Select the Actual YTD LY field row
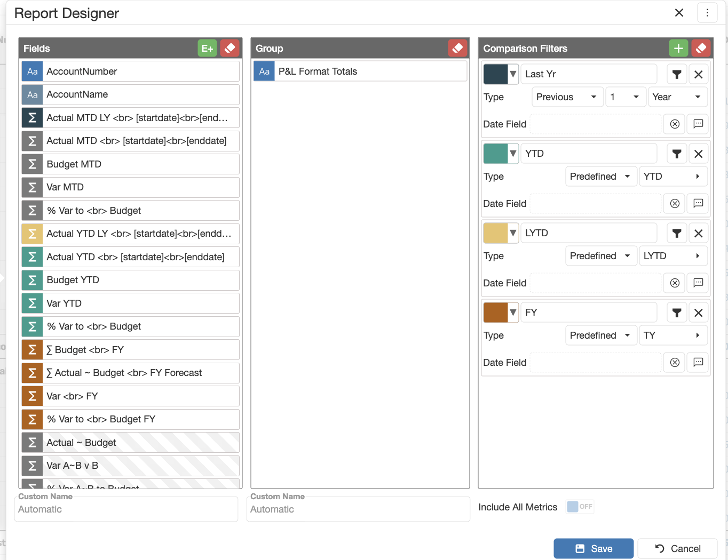Screen dimensions: 728x560 point(131,234)
